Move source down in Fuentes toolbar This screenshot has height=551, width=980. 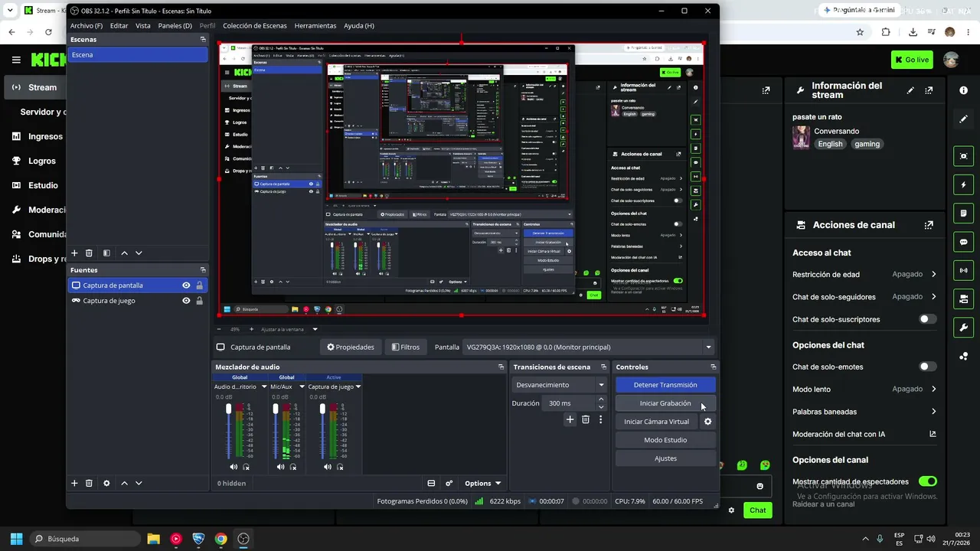(x=139, y=483)
